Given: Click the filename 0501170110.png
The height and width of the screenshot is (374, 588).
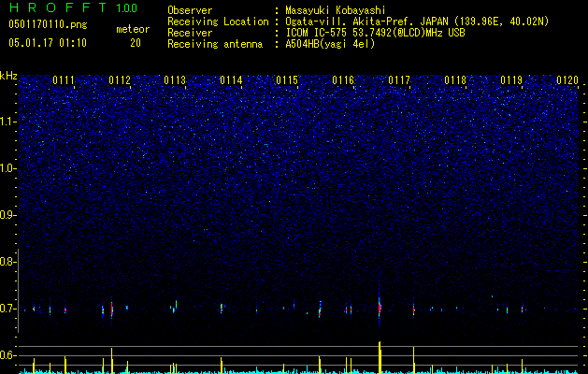Looking at the screenshot, I should [x=48, y=25].
